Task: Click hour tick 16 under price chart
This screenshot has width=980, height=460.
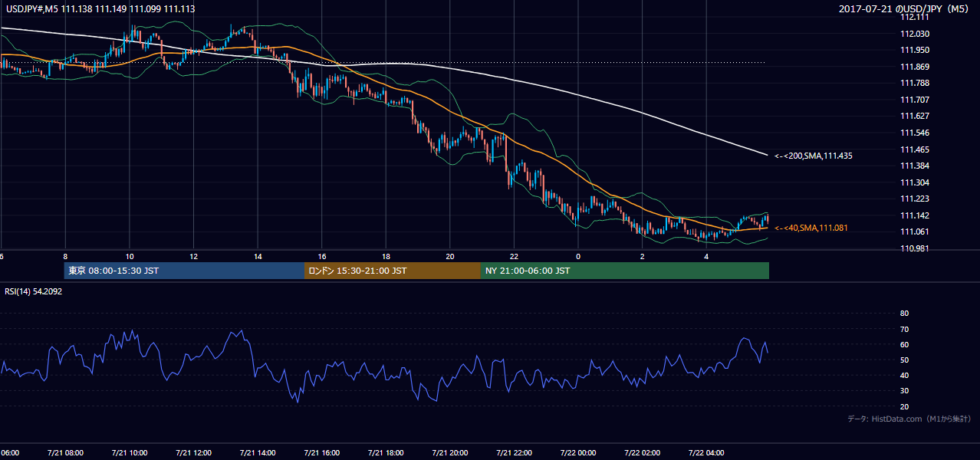Action: pos(322,257)
